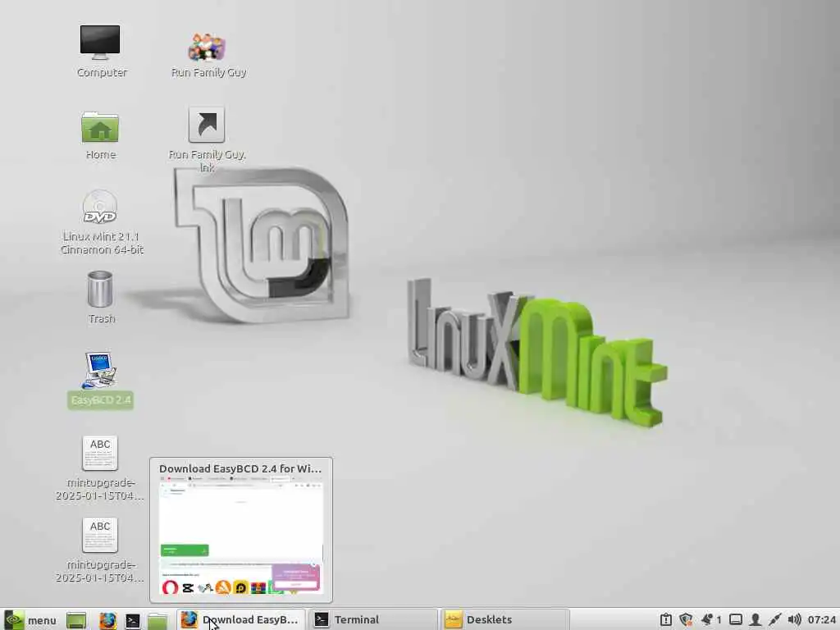Select the Linux Mint 21.1 DVD icon

(x=100, y=206)
